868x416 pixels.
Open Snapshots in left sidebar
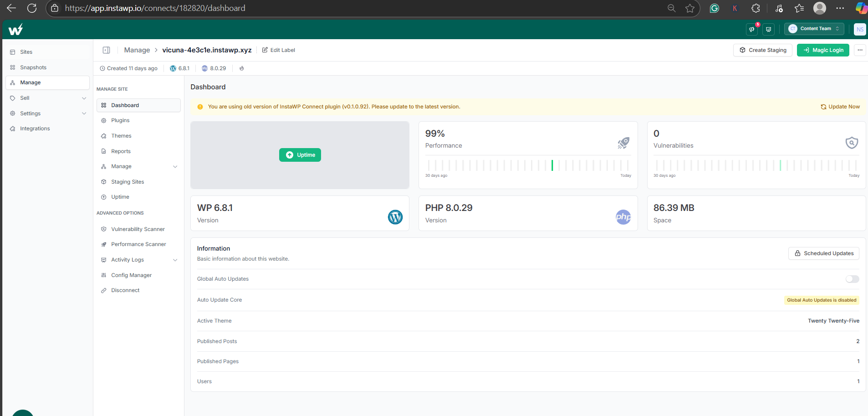pos(48,67)
